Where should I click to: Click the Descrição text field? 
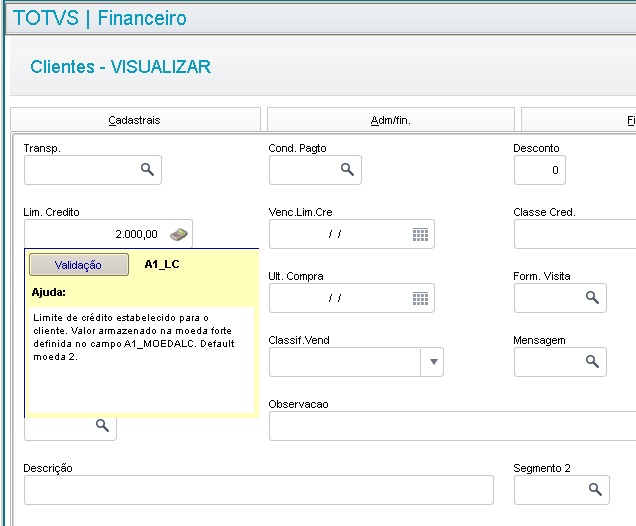click(259, 490)
